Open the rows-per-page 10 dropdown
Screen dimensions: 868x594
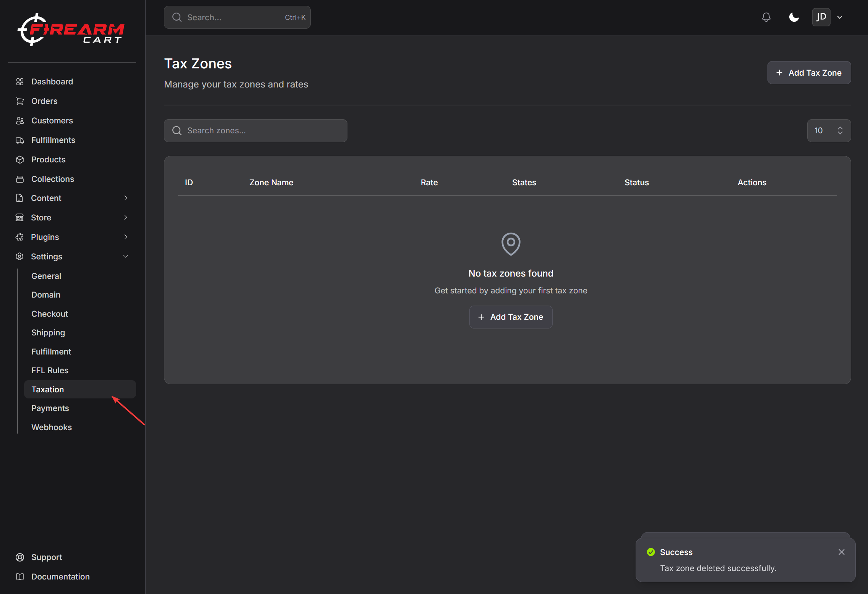(x=829, y=131)
